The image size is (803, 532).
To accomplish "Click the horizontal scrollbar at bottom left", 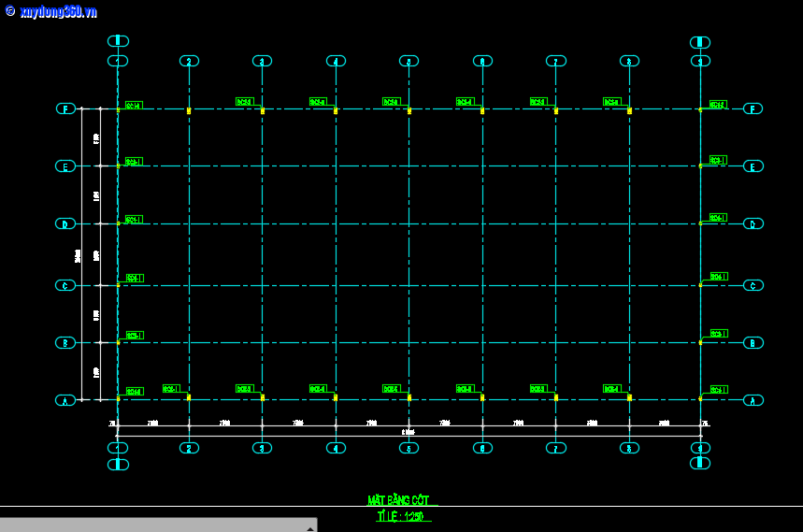I will pyautogui.click(x=150, y=525).
